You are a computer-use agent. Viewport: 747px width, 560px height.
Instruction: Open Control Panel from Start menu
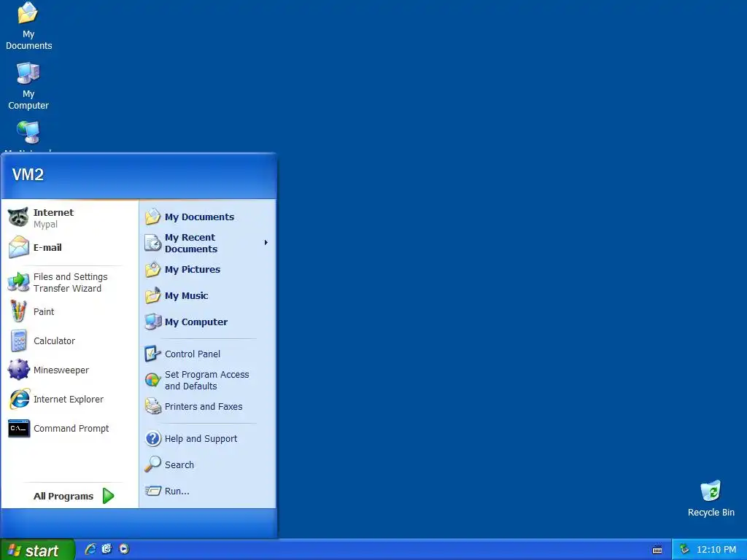click(x=207, y=354)
